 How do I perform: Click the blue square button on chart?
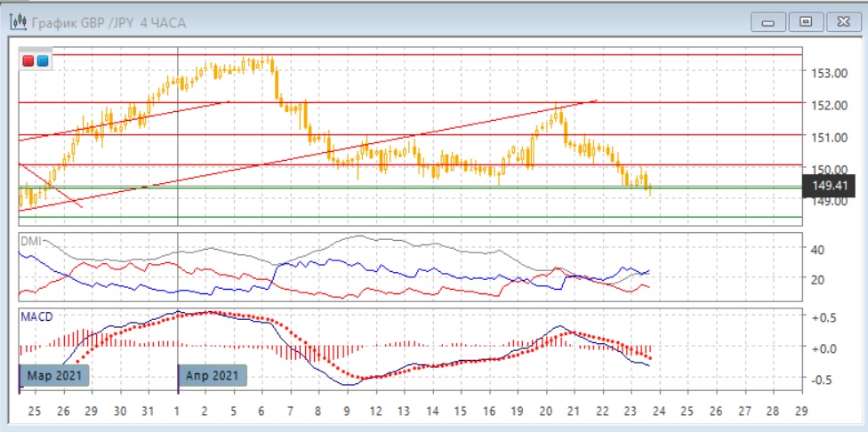(42, 61)
